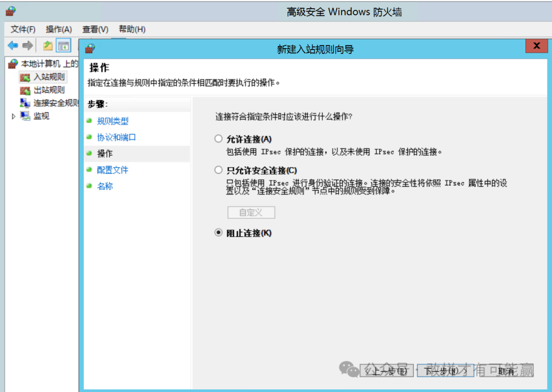Open the 操作(A) menu
The image size is (552, 392).
click(59, 29)
